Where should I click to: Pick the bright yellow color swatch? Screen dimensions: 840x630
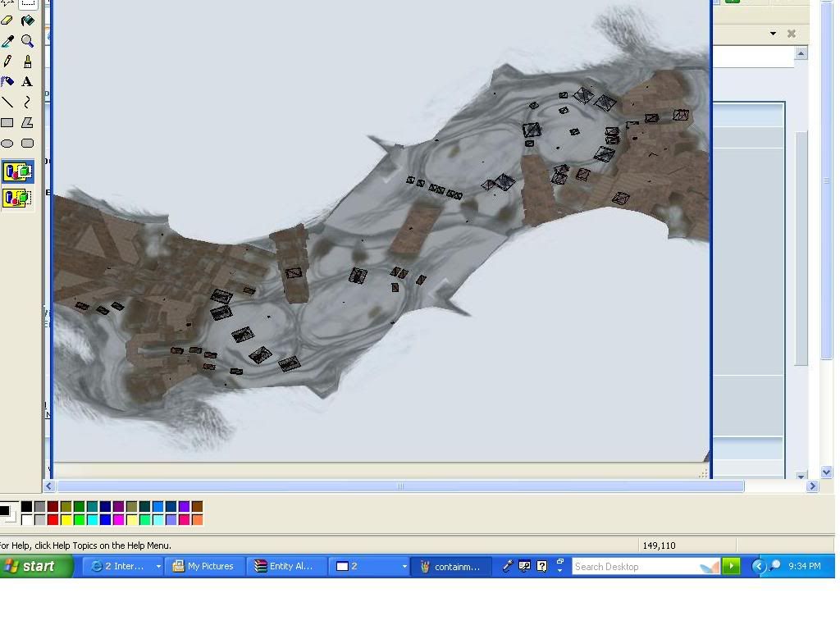click(66, 519)
